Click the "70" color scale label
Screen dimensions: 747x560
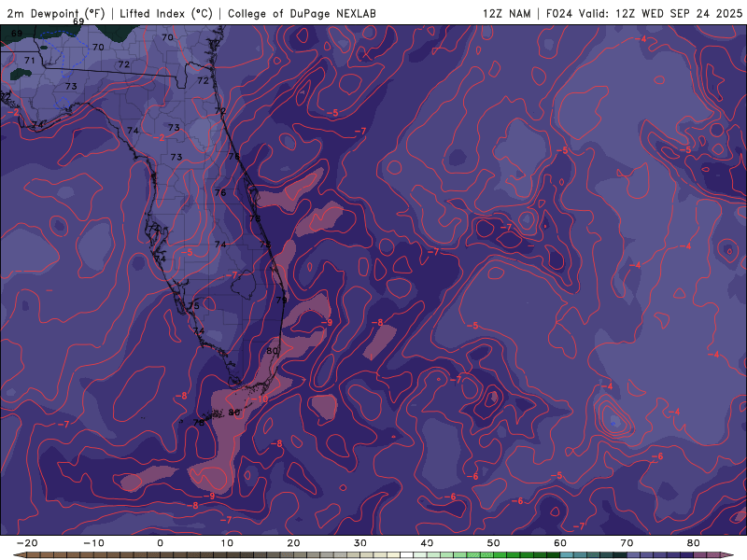[627, 543]
